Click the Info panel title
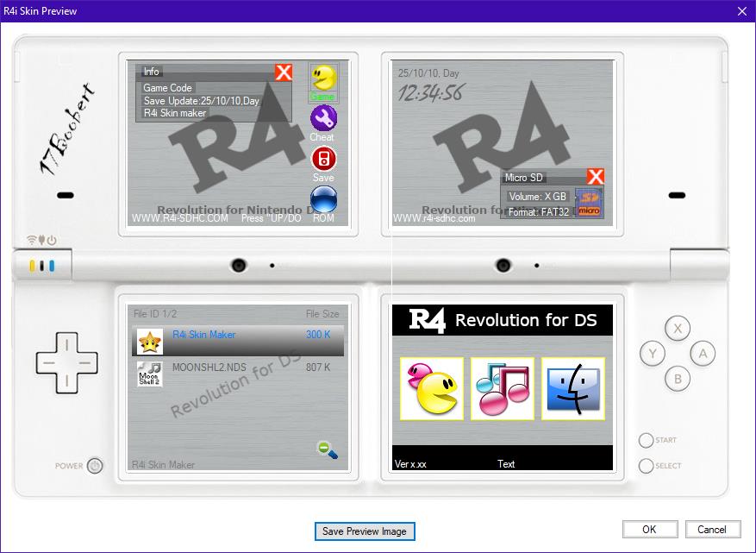 pos(152,72)
